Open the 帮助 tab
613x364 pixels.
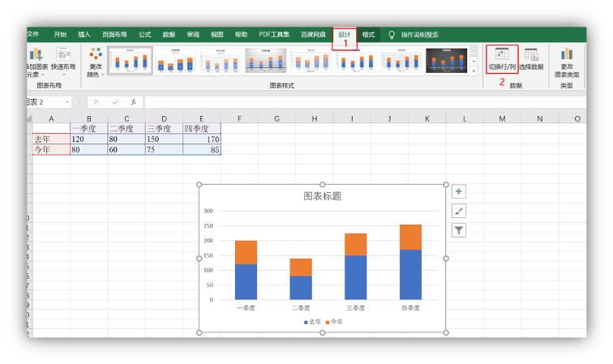click(x=241, y=34)
